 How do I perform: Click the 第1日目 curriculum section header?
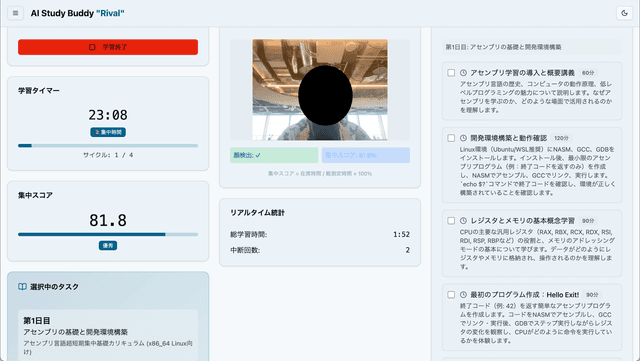(x=532, y=47)
